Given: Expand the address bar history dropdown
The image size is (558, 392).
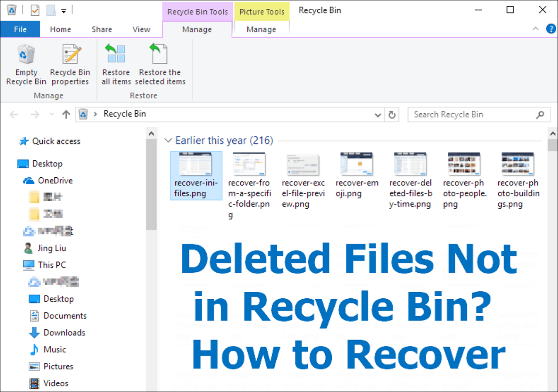Looking at the screenshot, I should click(378, 115).
